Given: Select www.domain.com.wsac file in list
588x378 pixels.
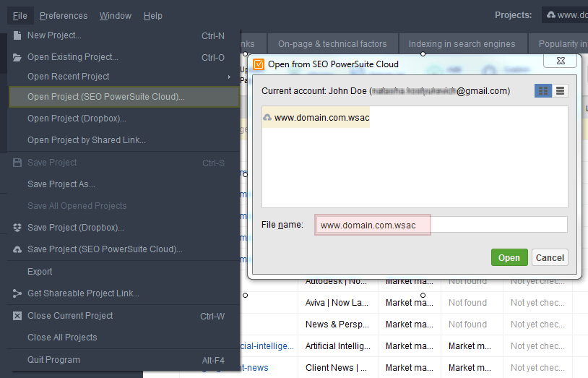Looking at the screenshot, I should coord(316,118).
